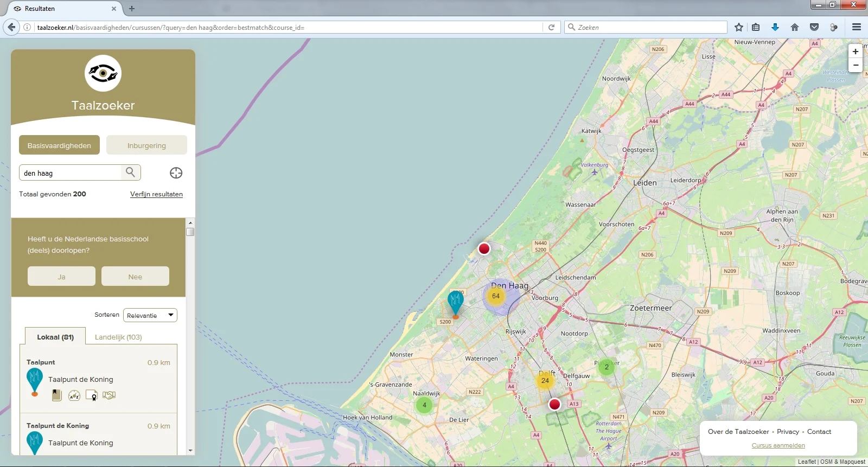
Task: Click the green cluster marker labeled 4
Action: [x=424, y=405]
